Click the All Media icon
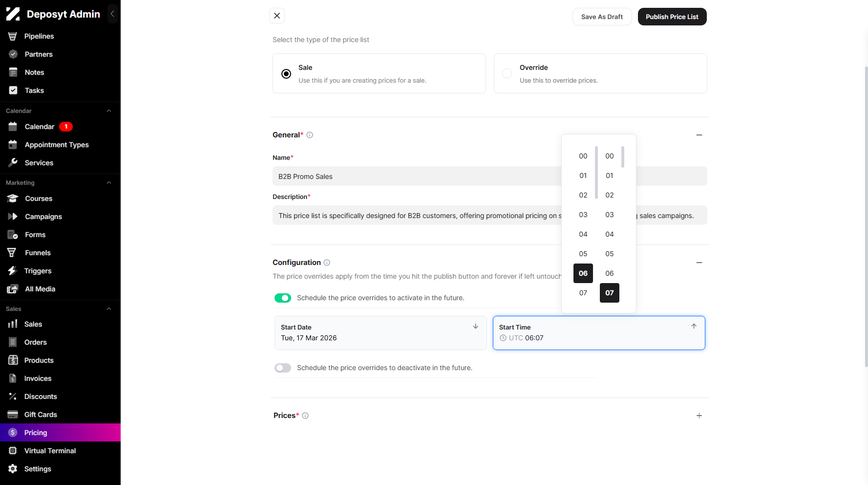 (13, 289)
